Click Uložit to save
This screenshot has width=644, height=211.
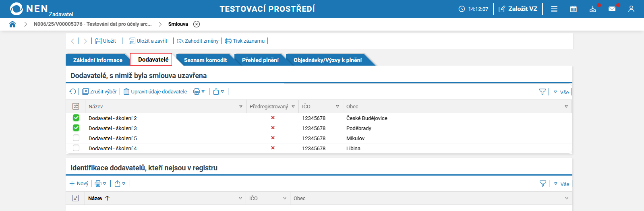click(106, 41)
